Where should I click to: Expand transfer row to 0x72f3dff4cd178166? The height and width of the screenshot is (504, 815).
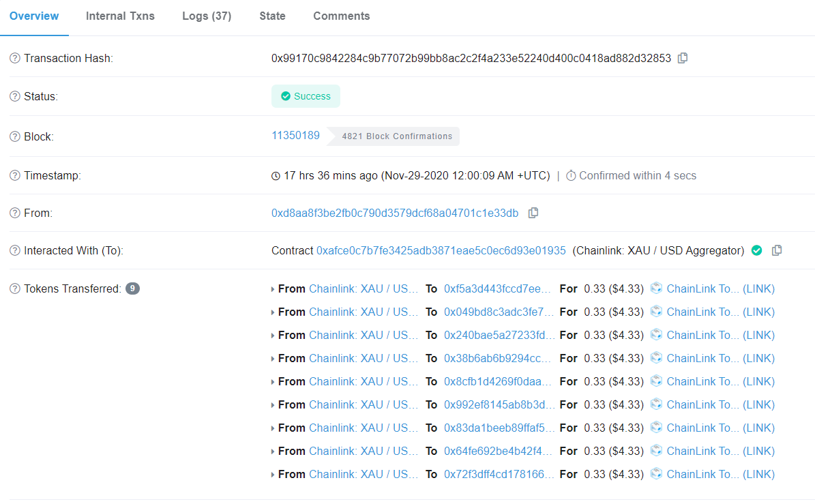point(273,475)
